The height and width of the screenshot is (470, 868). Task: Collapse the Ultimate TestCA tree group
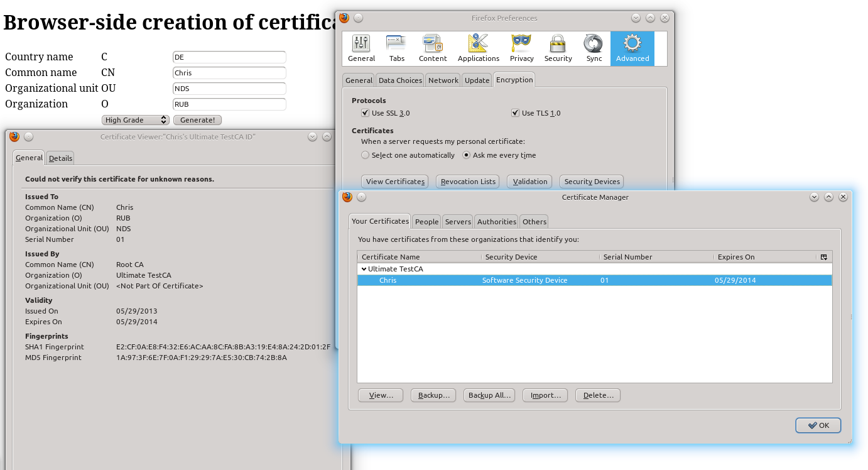click(x=364, y=269)
